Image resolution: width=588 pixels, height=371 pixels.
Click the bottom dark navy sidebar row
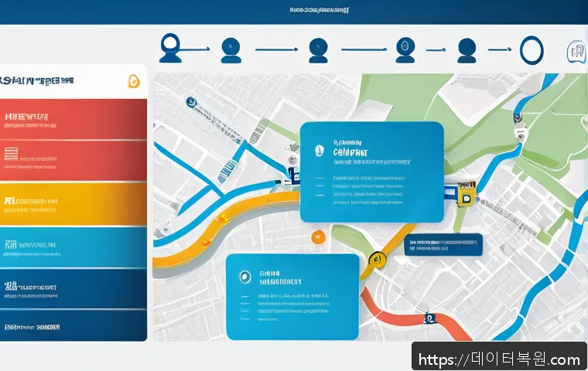(x=73, y=325)
